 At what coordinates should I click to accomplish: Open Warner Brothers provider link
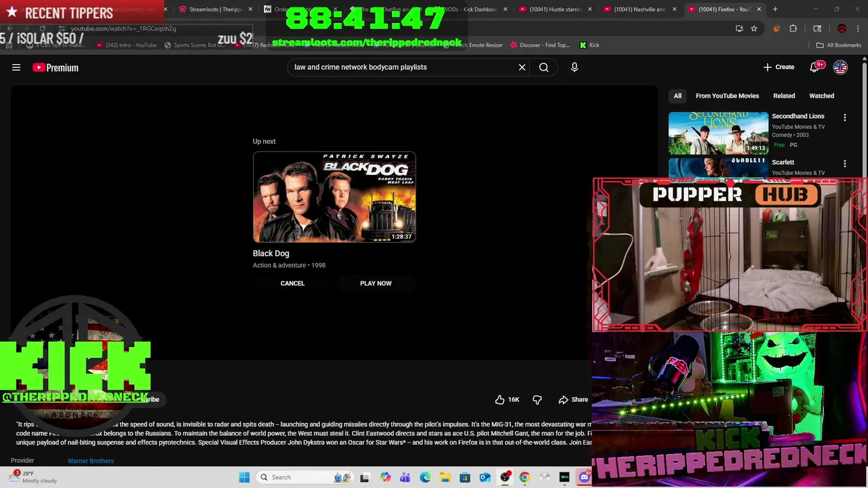click(90, 461)
